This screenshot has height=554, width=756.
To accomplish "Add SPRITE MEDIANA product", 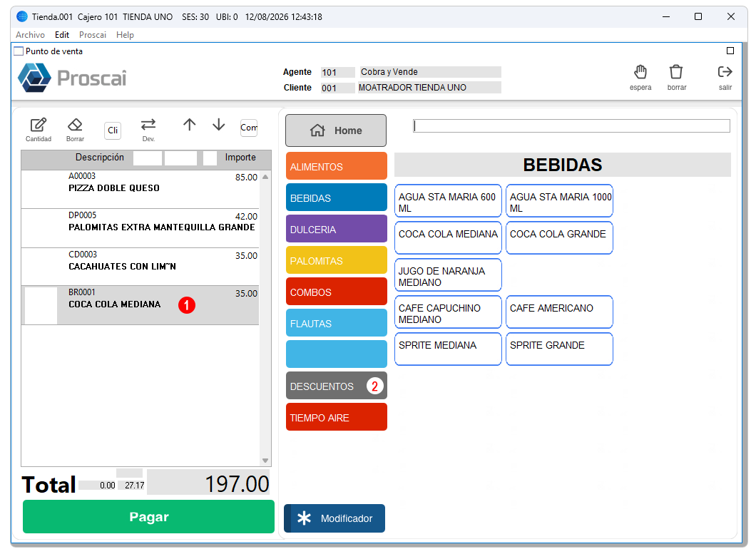I will 448,349.
